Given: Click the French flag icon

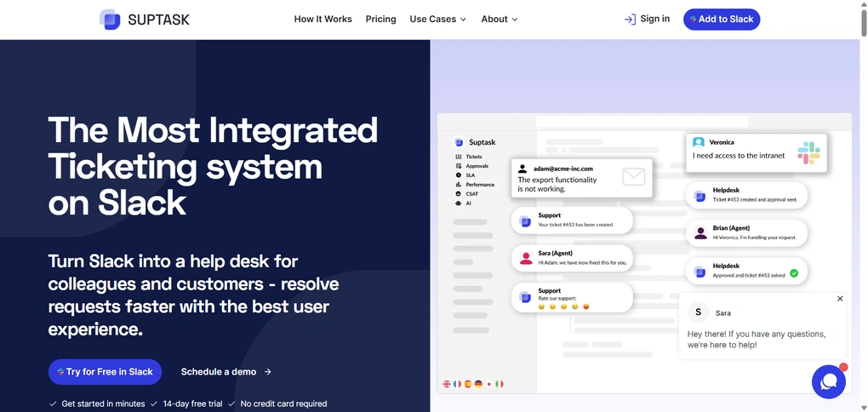Looking at the screenshot, I should (457, 384).
